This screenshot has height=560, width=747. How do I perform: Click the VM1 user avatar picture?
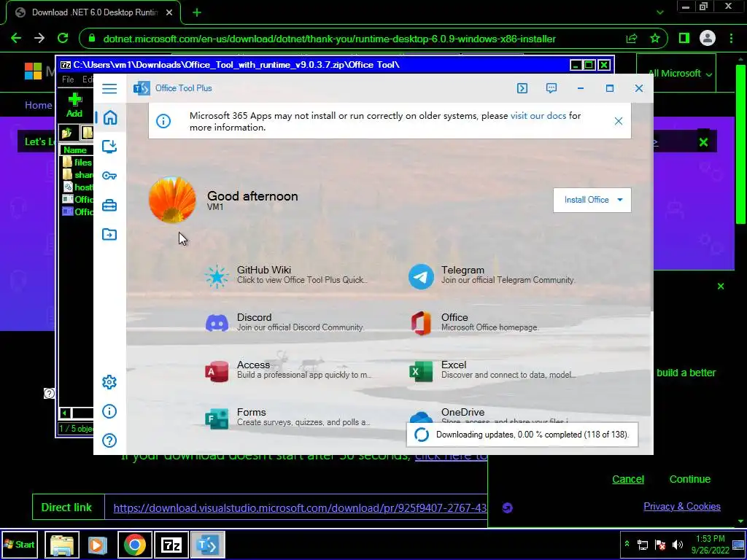pos(172,200)
